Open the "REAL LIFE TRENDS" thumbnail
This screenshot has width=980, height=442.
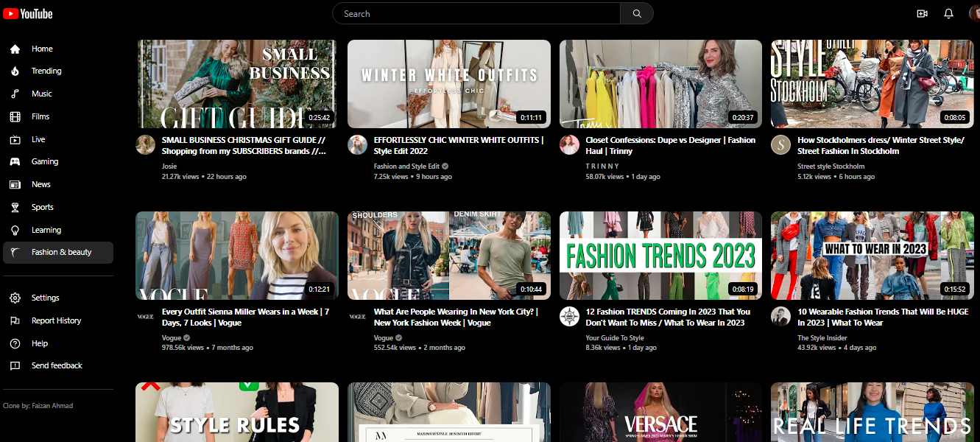click(873, 412)
